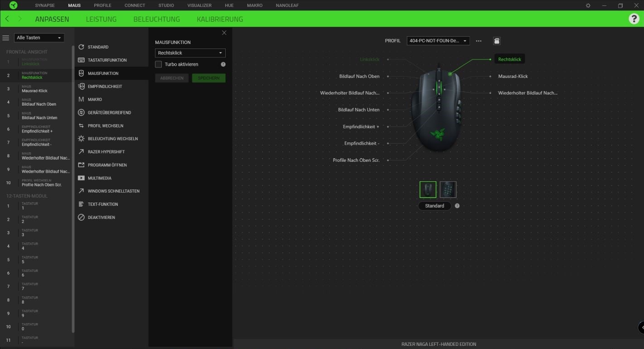
Task: Select row 5 Bildlauf Nach Unten
Action: pyautogui.click(x=36, y=116)
